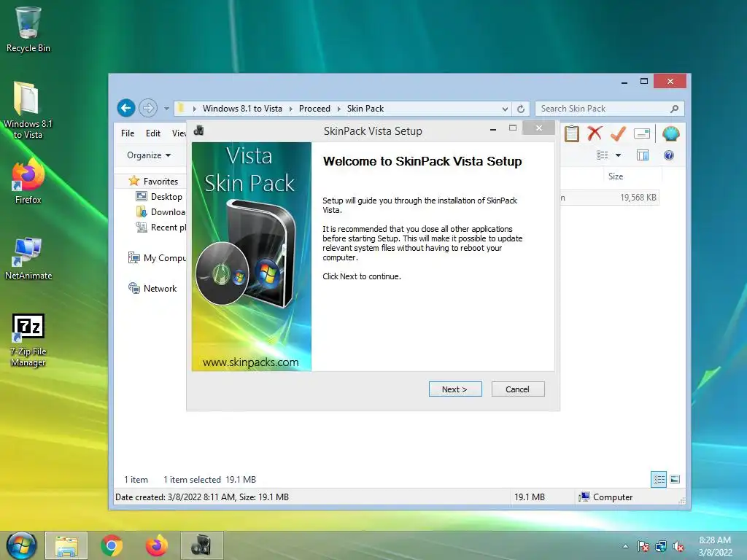Click the Rename toolbar icon

click(x=642, y=134)
